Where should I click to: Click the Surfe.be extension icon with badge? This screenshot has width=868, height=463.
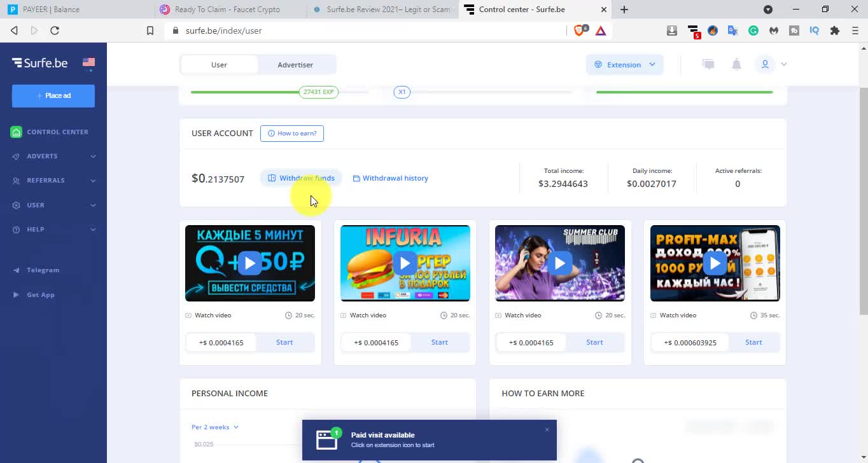click(693, 31)
